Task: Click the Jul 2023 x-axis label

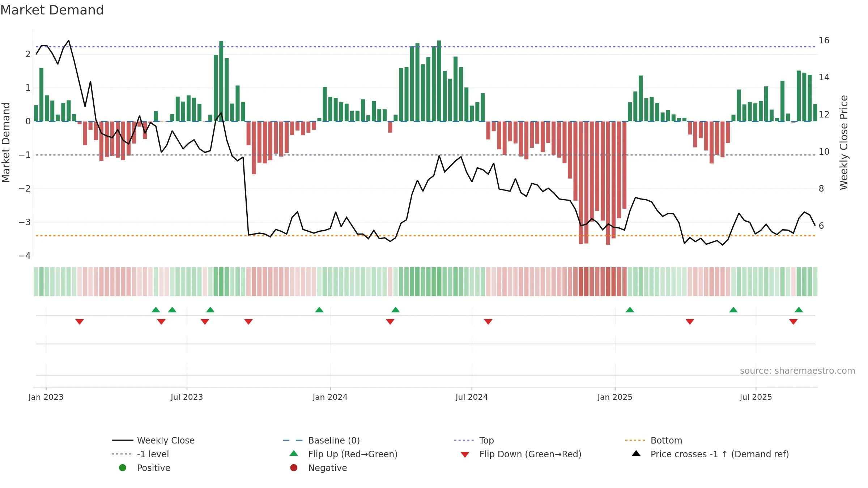Action: (187, 397)
